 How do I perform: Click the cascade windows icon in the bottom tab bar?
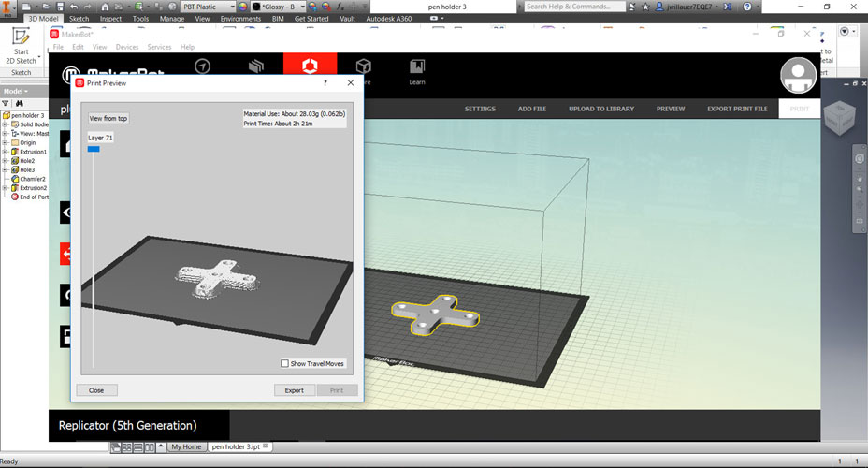pyautogui.click(x=116, y=447)
